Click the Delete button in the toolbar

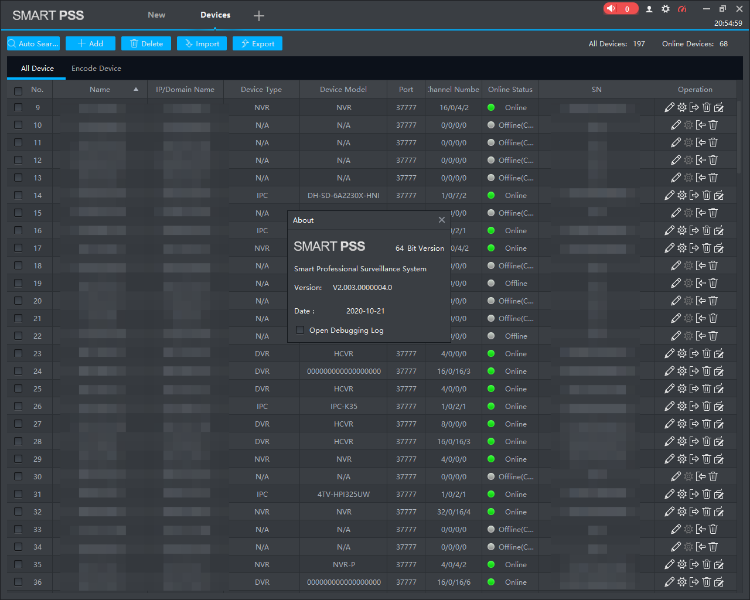[x=146, y=44]
